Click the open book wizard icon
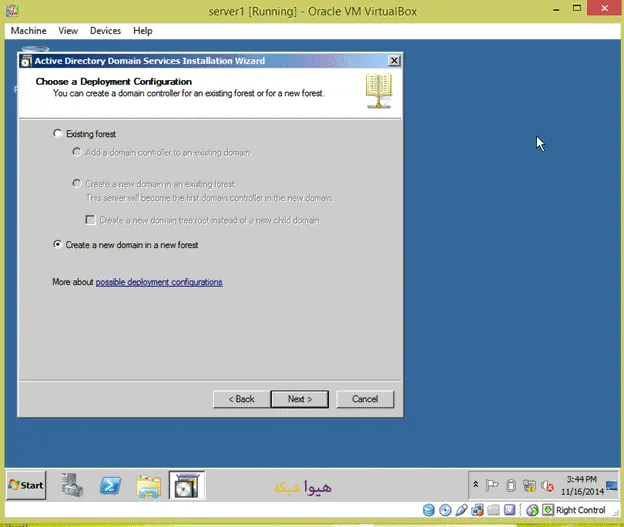 378,90
